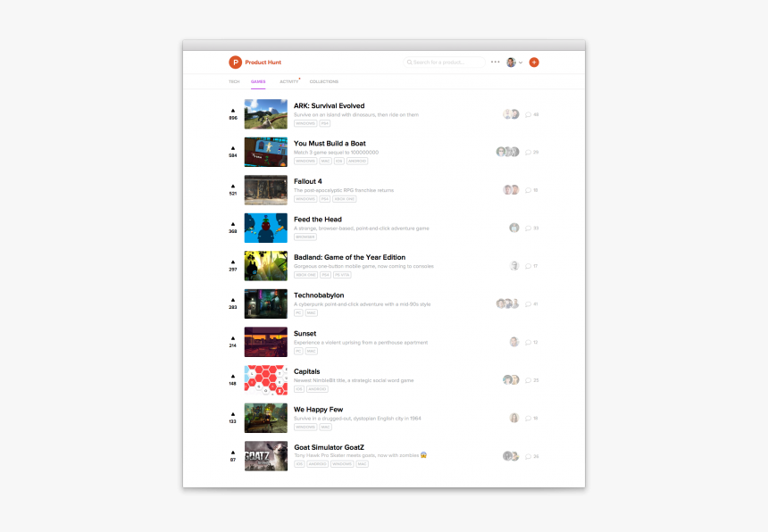This screenshot has height=532, width=768.
Task: Open comments on Technobabylon
Action: tap(527, 303)
